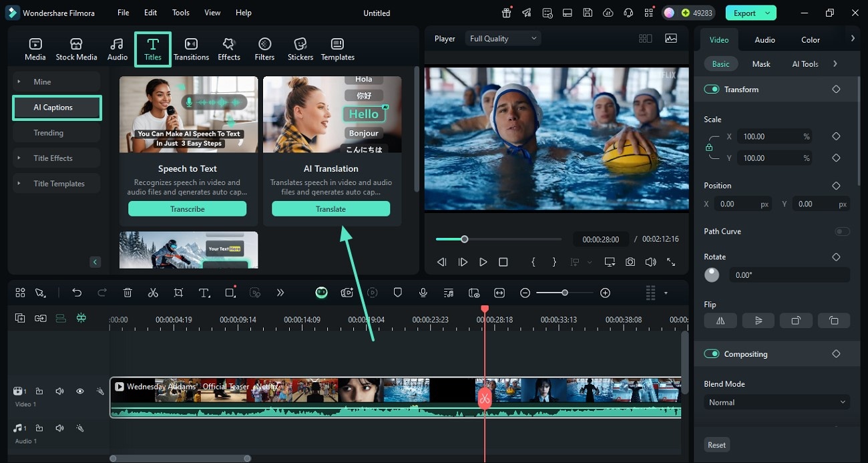Viewport: 868px width, 463px height.
Task: Switch to the Audio library tab
Action: click(x=118, y=49)
